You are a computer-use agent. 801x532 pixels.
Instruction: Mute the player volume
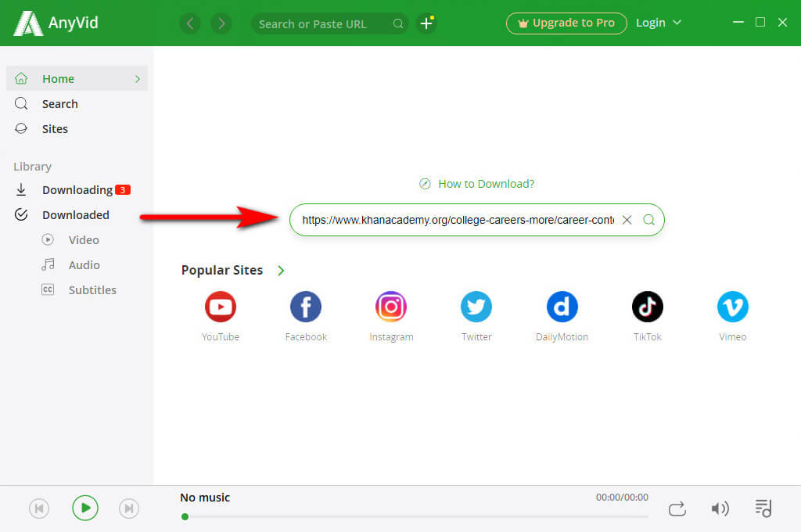pyautogui.click(x=720, y=509)
